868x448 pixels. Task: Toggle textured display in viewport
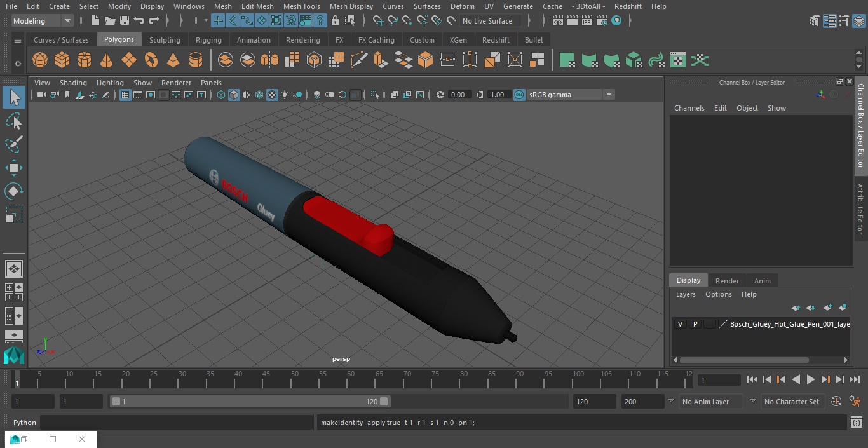[272, 95]
